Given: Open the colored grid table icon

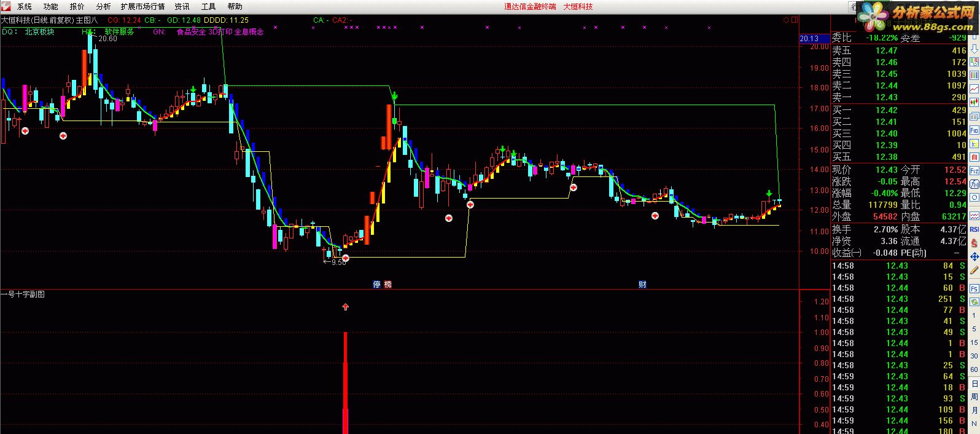Looking at the screenshot, I should (x=974, y=74).
